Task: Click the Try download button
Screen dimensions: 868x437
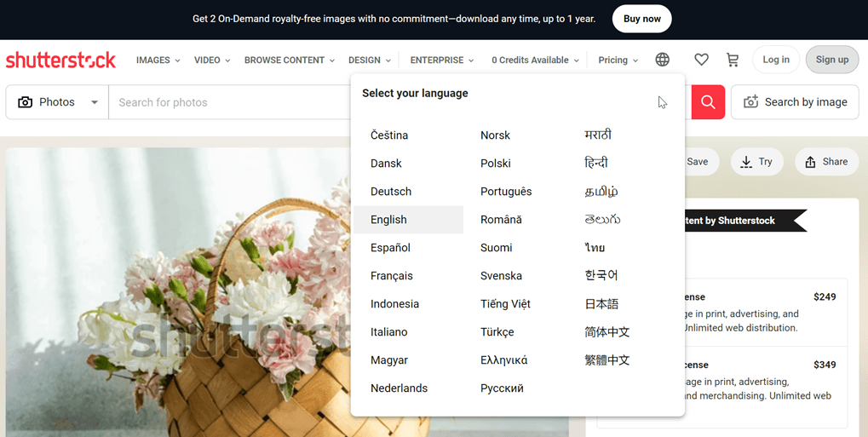Action: [x=756, y=162]
